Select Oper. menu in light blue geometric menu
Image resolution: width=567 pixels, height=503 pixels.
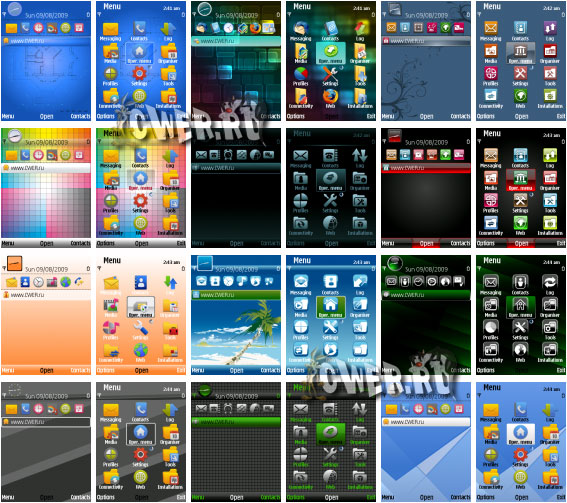click(520, 434)
